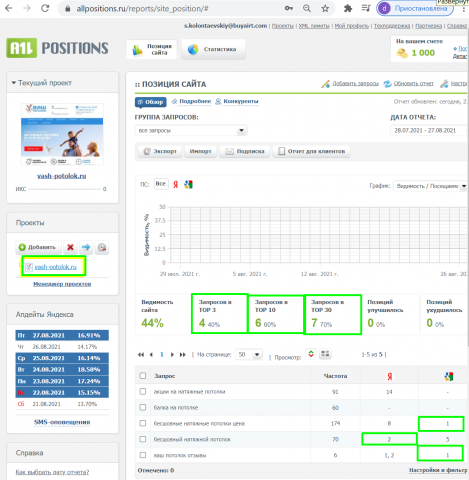Go to first page of results
Viewport: 469px width, 480px height.
[x=141, y=355]
